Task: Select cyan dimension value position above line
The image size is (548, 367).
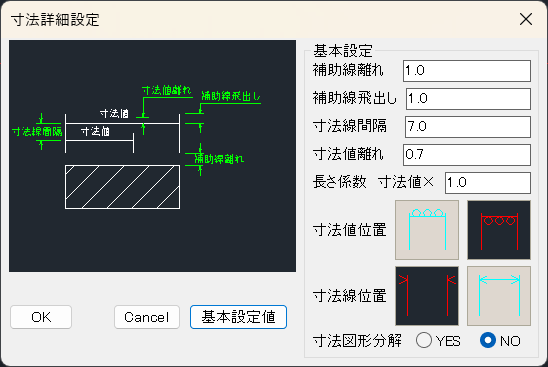Action: click(x=427, y=230)
